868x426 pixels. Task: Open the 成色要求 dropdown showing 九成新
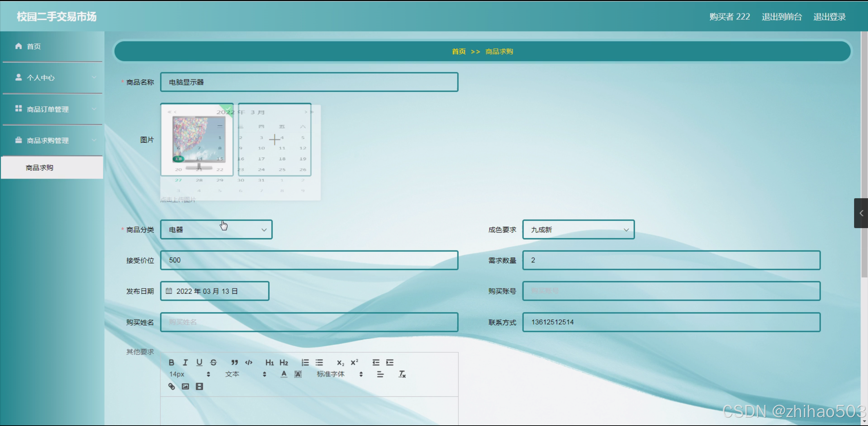tap(578, 229)
